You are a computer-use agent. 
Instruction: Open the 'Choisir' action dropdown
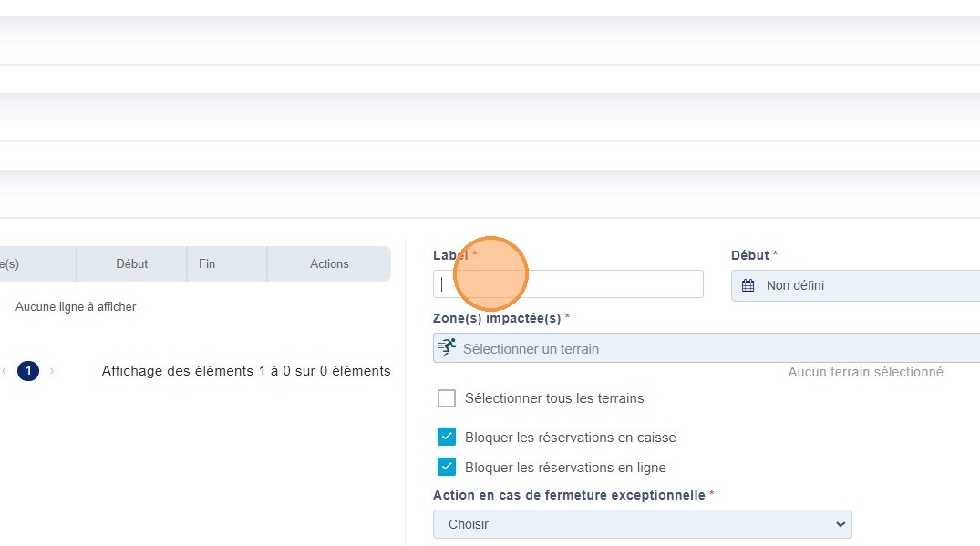point(642,524)
